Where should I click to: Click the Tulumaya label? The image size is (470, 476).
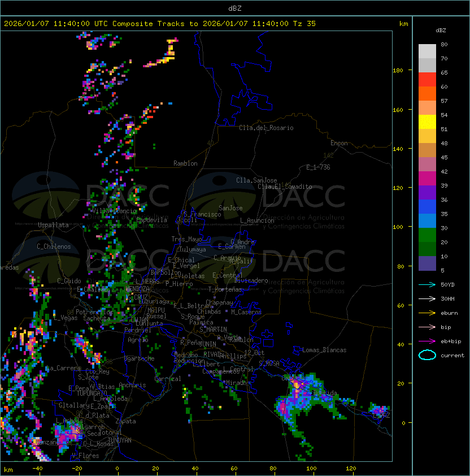coord(193,249)
